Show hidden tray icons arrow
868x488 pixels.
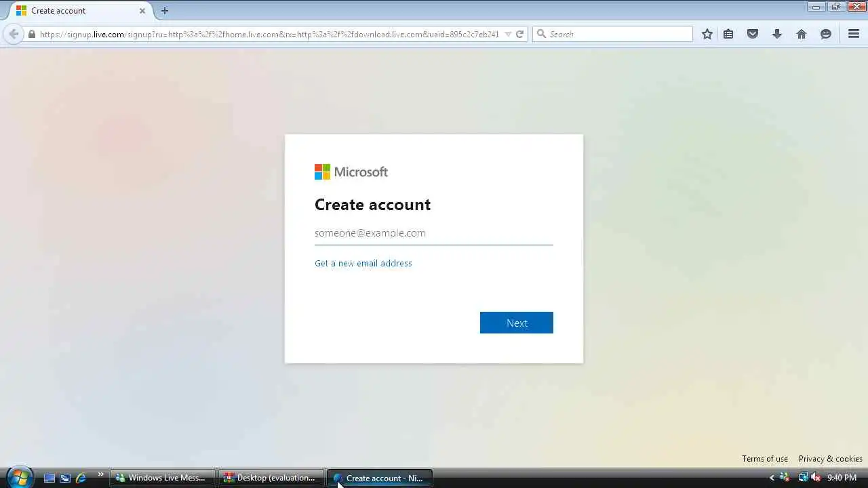771,478
